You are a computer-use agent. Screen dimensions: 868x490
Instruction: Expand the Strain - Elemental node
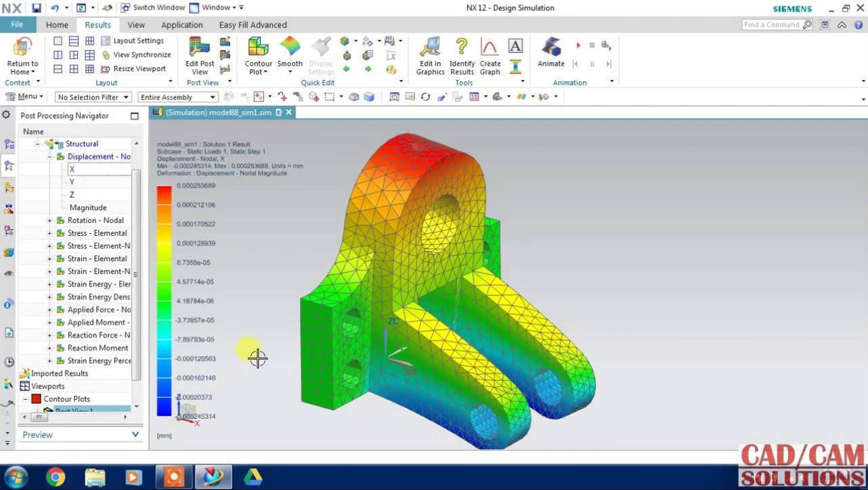(x=49, y=259)
